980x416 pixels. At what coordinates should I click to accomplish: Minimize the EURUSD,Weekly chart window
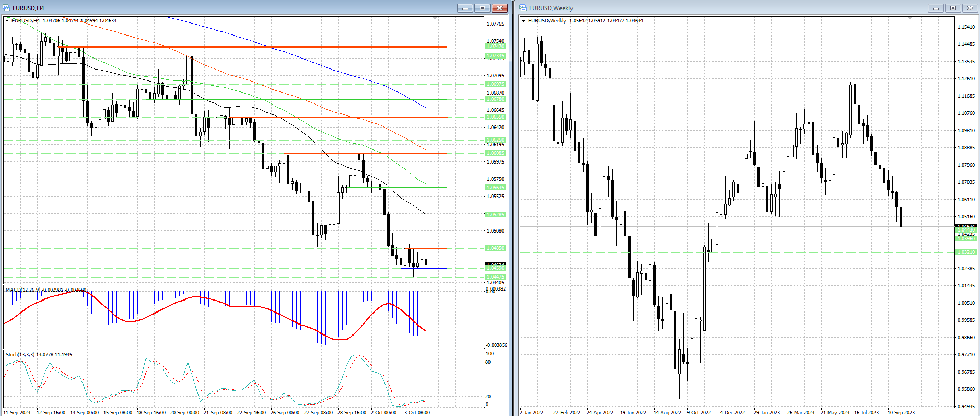coord(936,8)
